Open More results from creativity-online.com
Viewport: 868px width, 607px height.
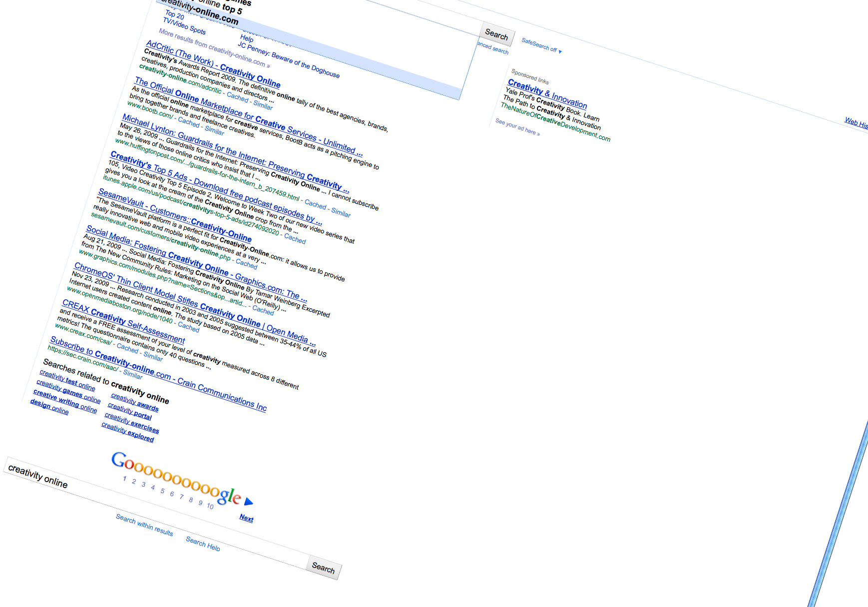coord(214,48)
